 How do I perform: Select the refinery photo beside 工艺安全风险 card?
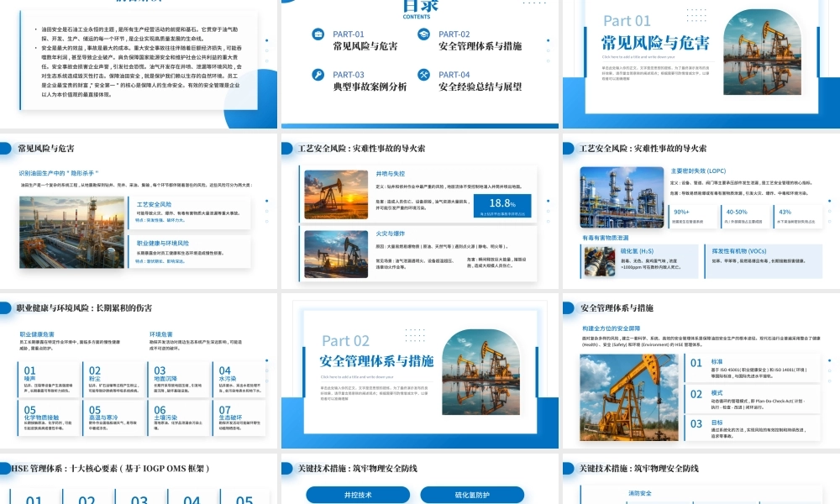click(71, 232)
